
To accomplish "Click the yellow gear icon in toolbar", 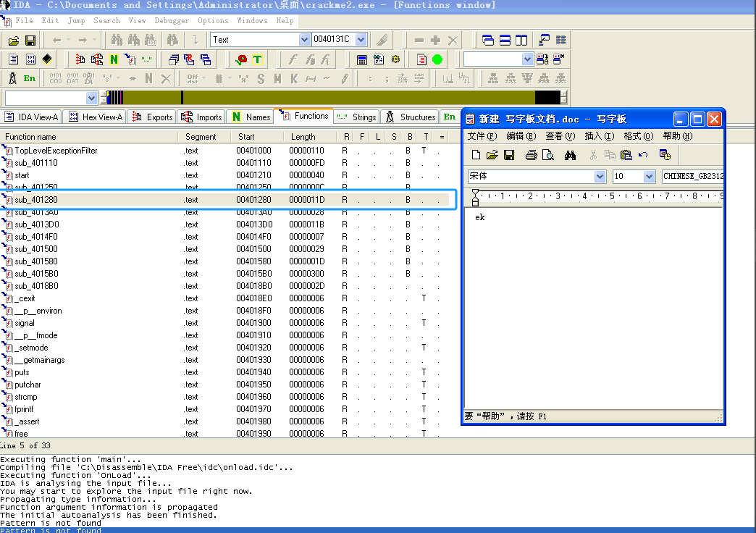I will pyautogui.click(x=395, y=60).
